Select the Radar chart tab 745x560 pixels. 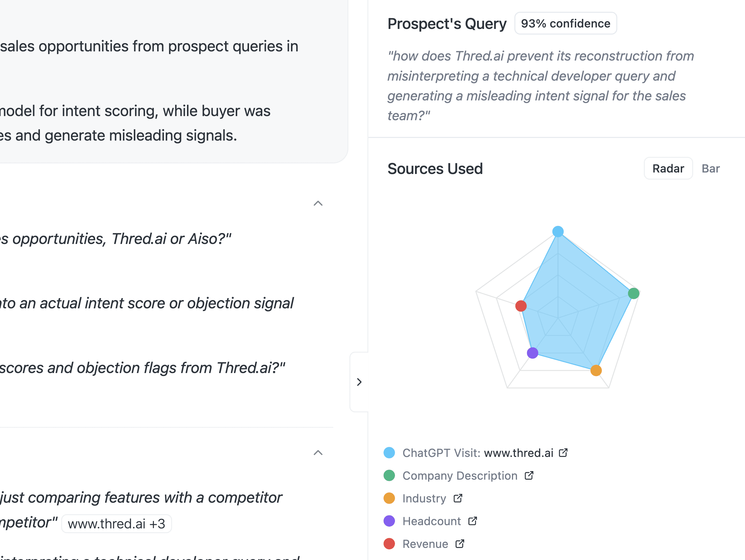668,168
